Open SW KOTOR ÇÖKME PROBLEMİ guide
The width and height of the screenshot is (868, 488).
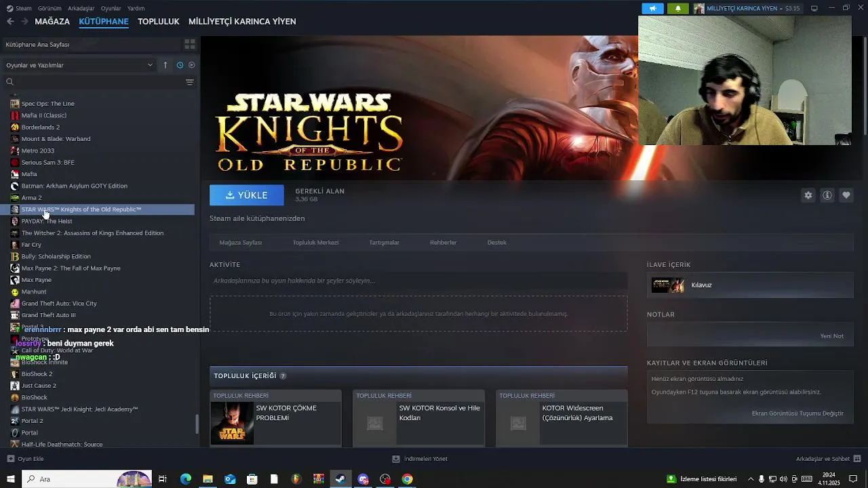(x=275, y=418)
